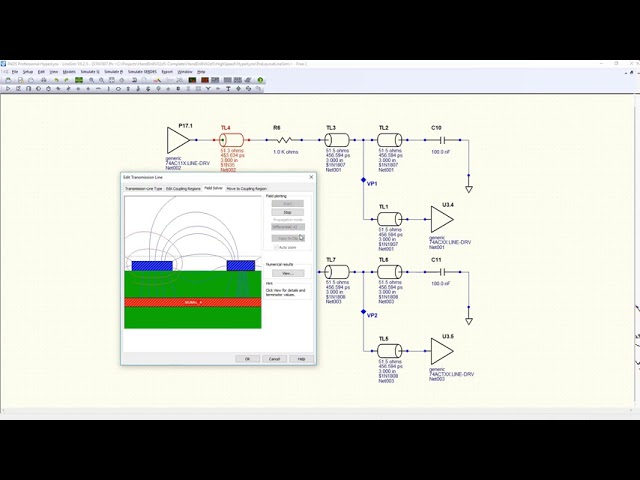The height and width of the screenshot is (480, 640).
Task: Select the U3.5 receiver buffer symbol
Action: coord(442,351)
